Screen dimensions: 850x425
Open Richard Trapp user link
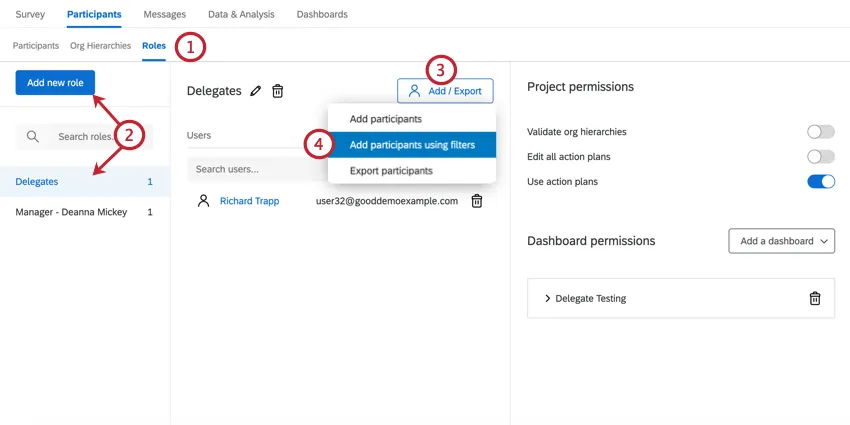pos(249,201)
